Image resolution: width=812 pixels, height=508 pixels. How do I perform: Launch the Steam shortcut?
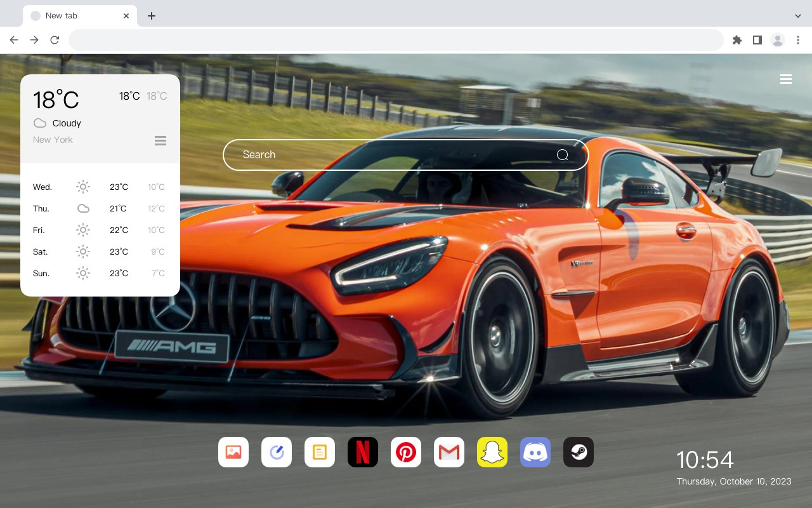click(579, 452)
